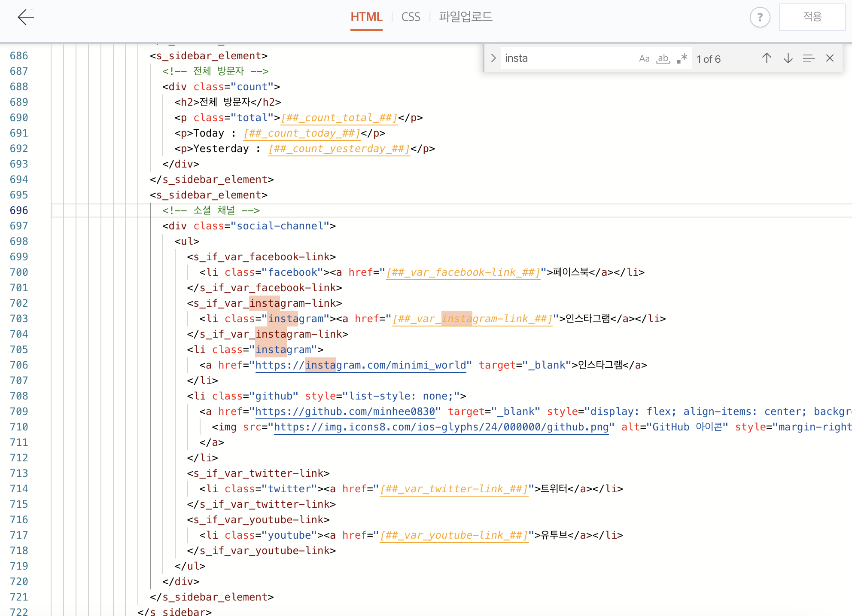Click find in selection lines icon
Image resolution: width=852 pixels, height=616 pixels.
coord(809,58)
